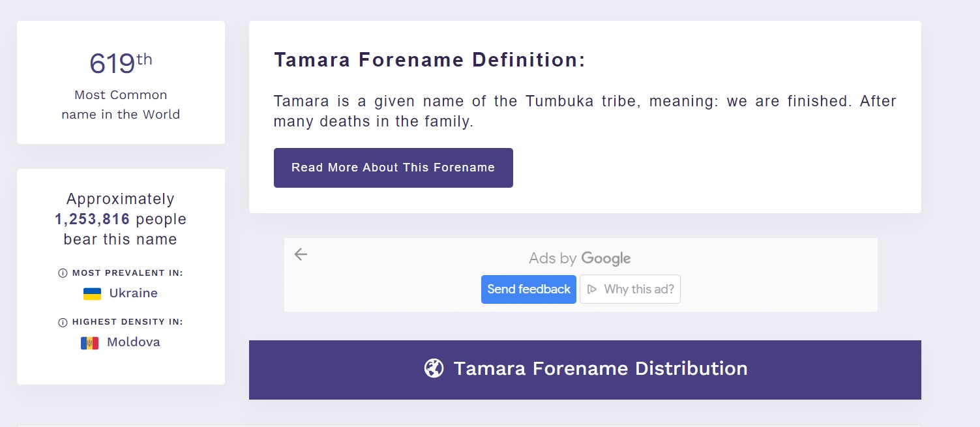Click the Most Prevalent In label

[127, 273]
